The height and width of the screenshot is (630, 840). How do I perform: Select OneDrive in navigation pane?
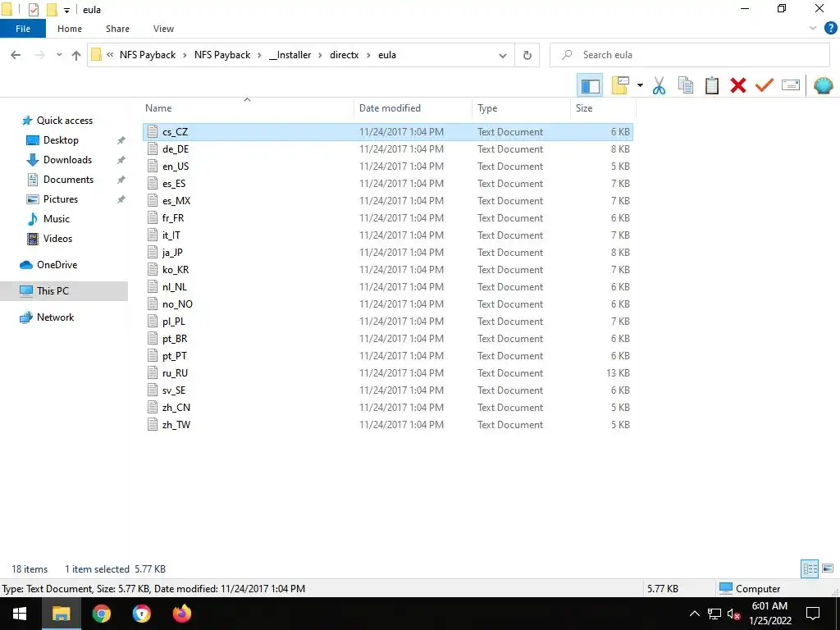[57, 265]
